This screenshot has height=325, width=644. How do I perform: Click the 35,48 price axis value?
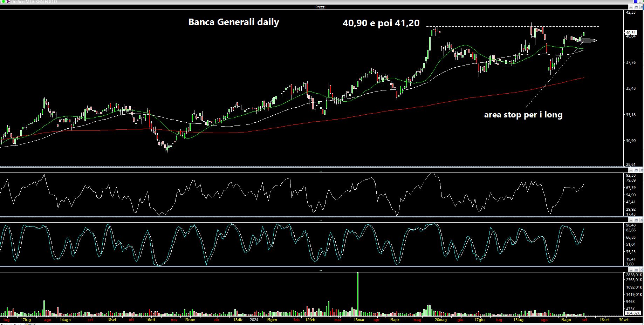pos(631,88)
